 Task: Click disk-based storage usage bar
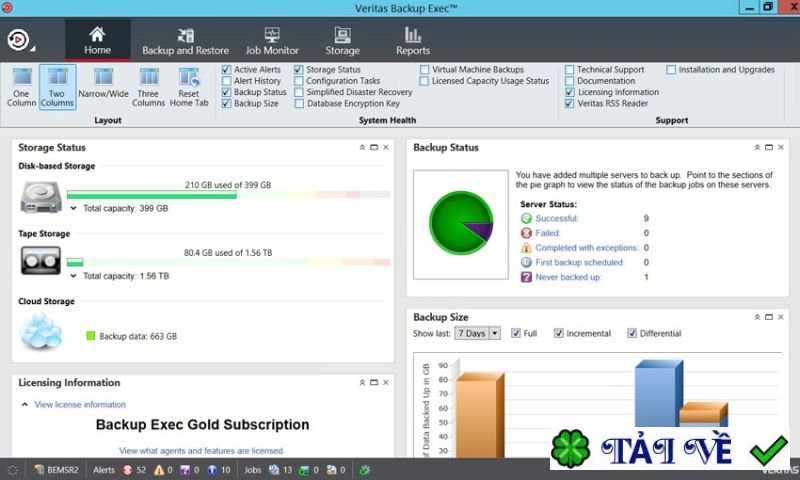(228, 194)
